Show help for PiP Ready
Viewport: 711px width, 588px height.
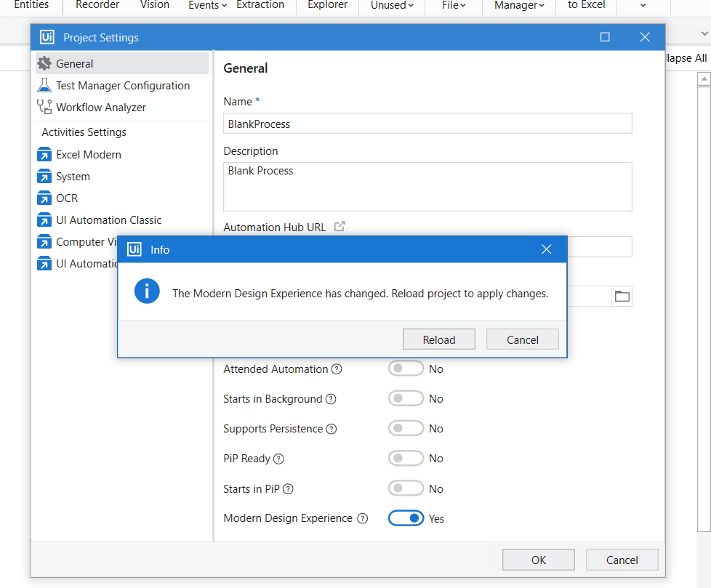pos(278,459)
